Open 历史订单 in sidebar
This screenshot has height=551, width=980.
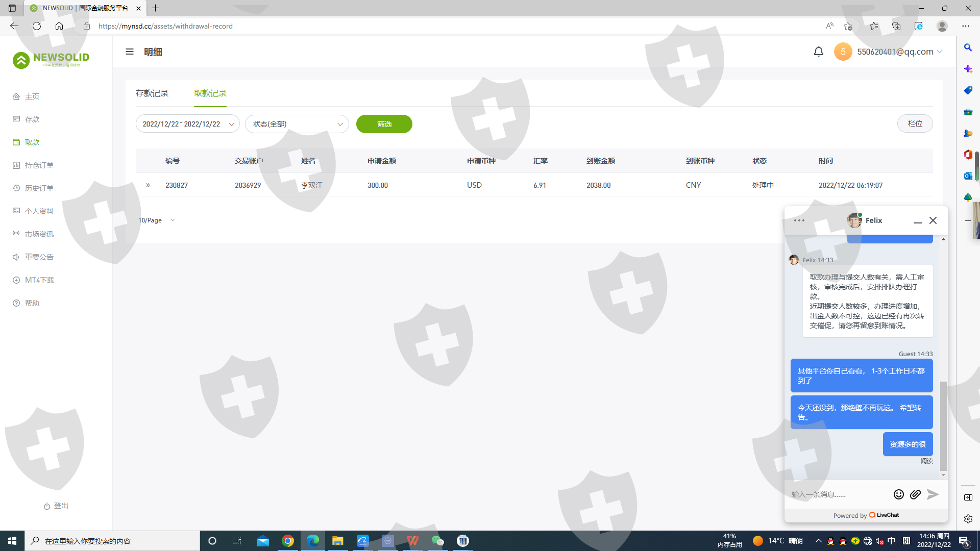[39, 188]
